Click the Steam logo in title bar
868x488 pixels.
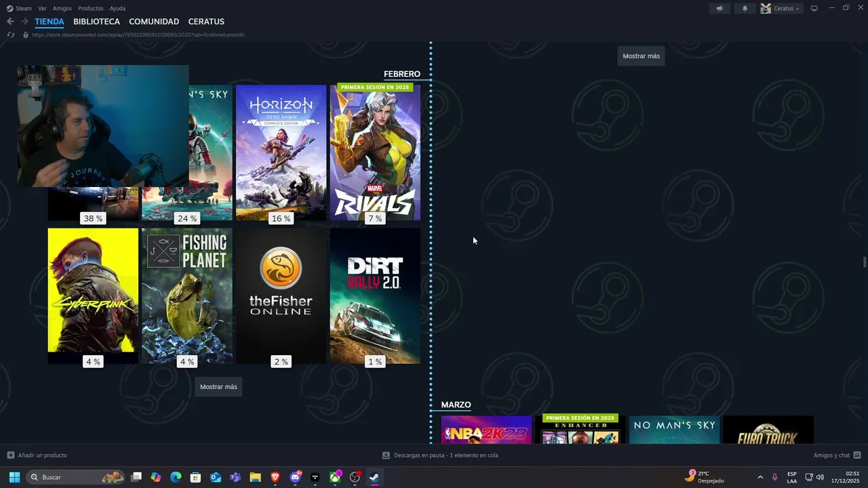click(x=9, y=8)
